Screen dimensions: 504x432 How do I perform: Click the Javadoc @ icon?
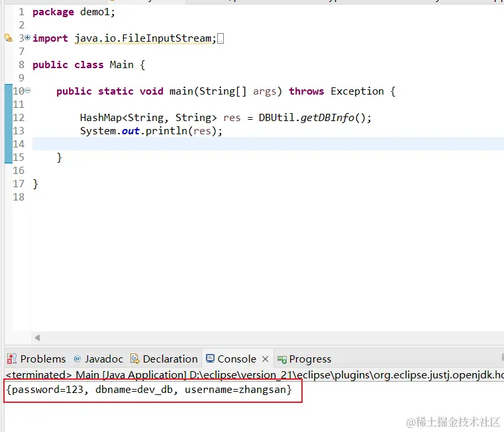coord(77,359)
